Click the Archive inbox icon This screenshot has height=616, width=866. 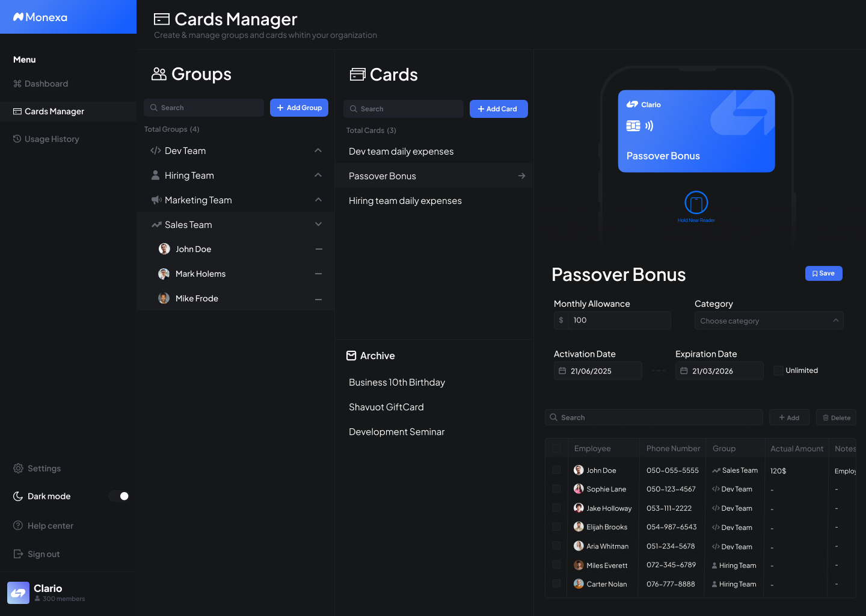[x=351, y=356]
